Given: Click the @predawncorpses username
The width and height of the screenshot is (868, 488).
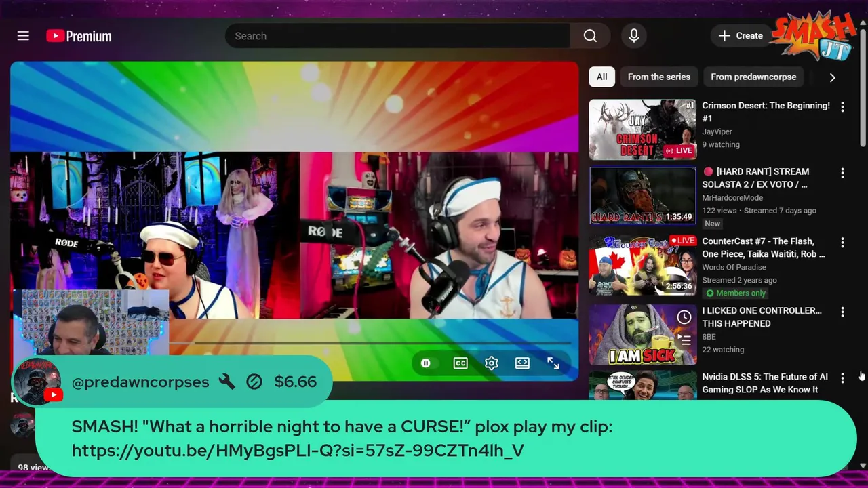Looking at the screenshot, I should 140,382.
